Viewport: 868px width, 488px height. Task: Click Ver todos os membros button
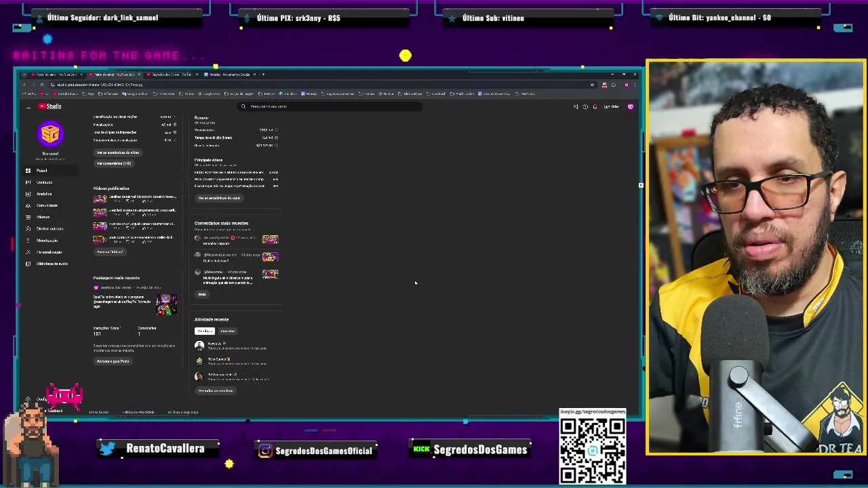[216, 391]
